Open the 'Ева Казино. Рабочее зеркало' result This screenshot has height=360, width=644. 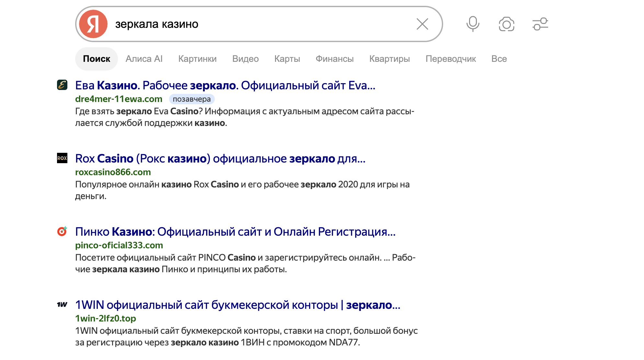click(225, 85)
